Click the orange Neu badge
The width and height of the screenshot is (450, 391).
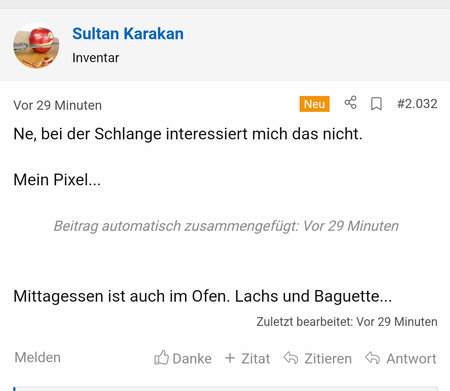click(x=314, y=104)
